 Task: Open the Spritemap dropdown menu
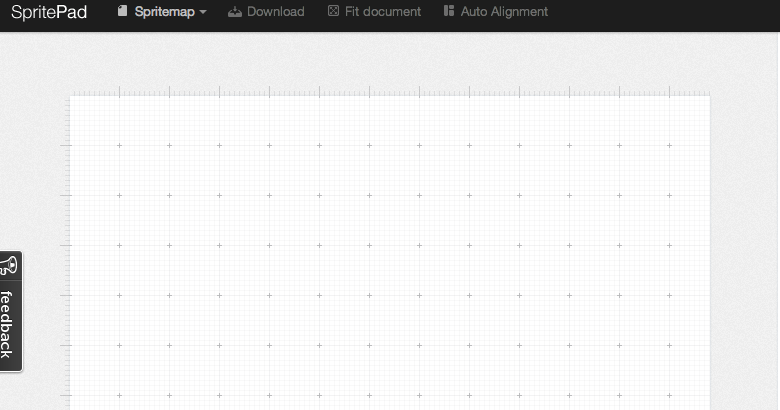click(162, 11)
